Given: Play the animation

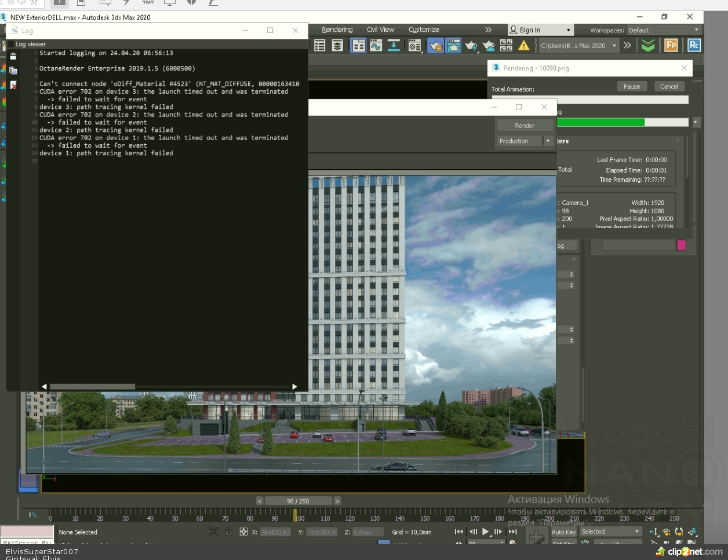Looking at the screenshot, I should pyautogui.click(x=486, y=532).
